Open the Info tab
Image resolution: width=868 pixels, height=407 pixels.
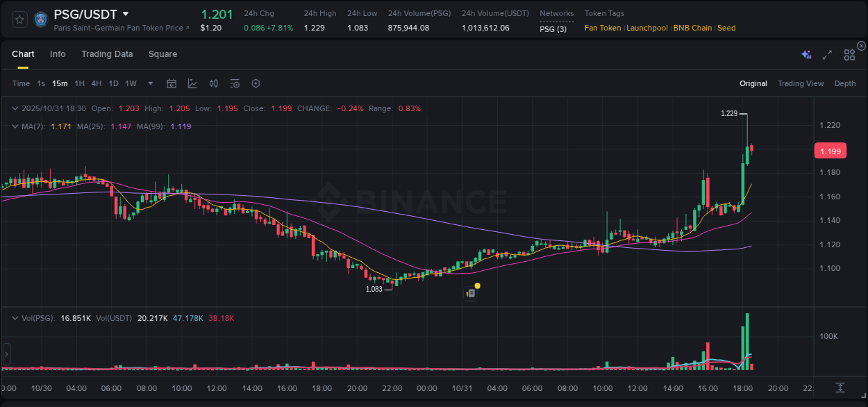tap(58, 54)
